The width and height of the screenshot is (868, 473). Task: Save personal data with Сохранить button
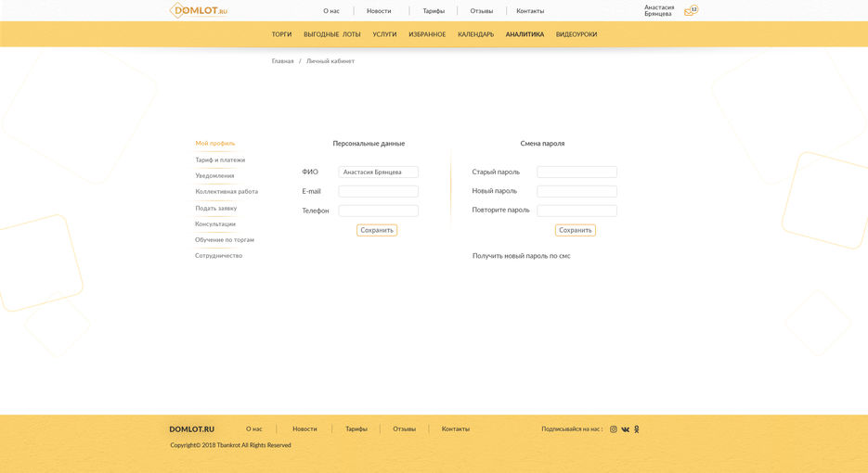pos(376,230)
